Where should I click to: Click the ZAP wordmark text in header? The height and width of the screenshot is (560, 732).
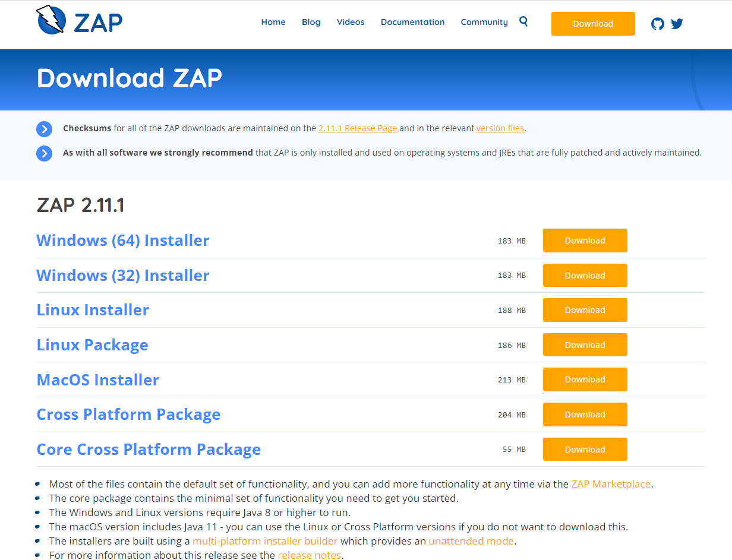[98, 23]
